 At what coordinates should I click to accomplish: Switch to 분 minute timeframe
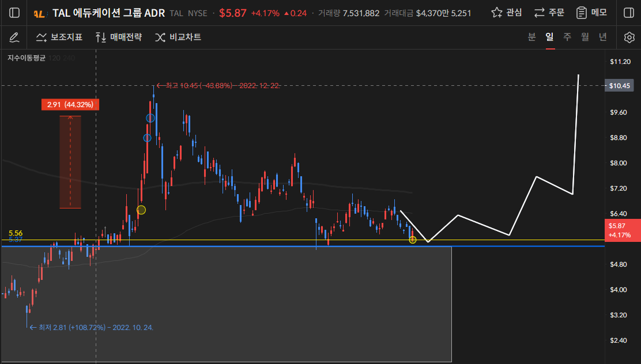[x=531, y=37]
